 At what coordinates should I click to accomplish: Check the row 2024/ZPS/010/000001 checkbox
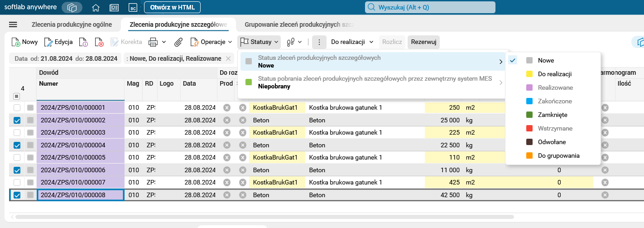click(17, 108)
